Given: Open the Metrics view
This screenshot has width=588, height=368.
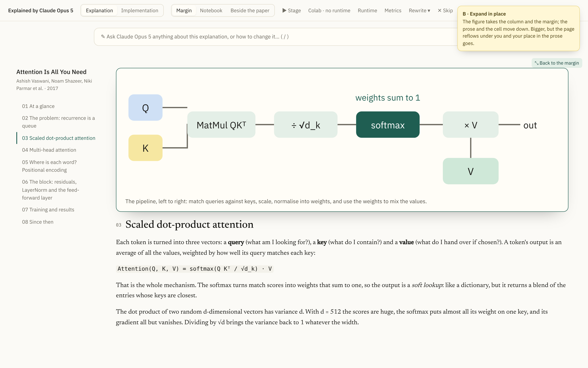Looking at the screenshot, I should [393, 10].
